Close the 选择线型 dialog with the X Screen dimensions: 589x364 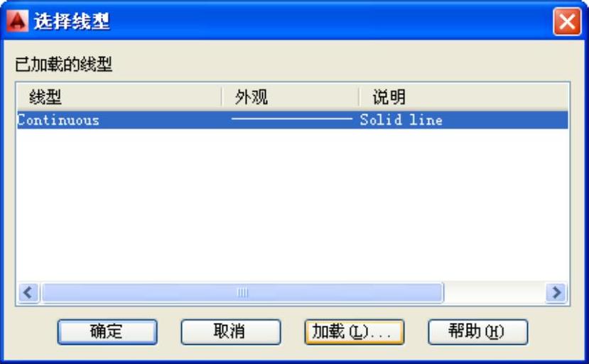pyautogui.click(x=567, y=22)
